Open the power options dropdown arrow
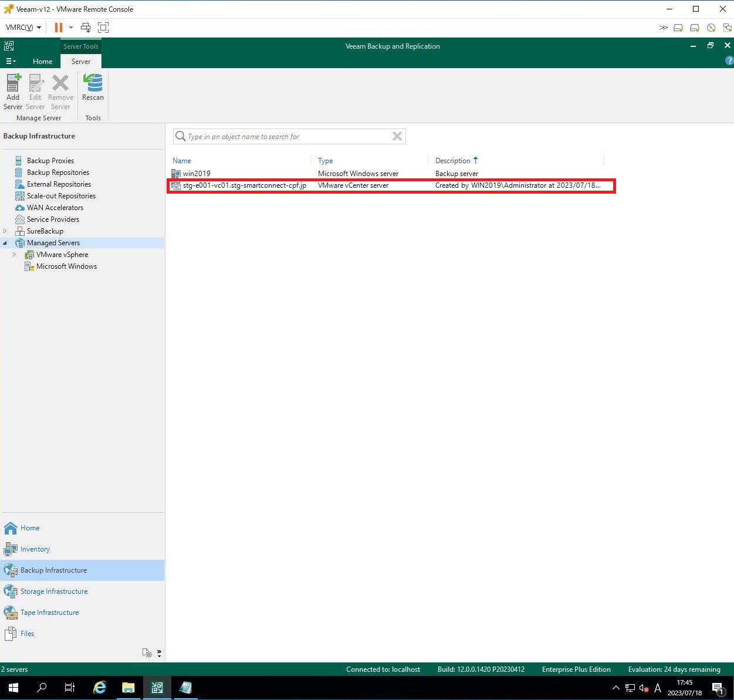 pos(71,28)
